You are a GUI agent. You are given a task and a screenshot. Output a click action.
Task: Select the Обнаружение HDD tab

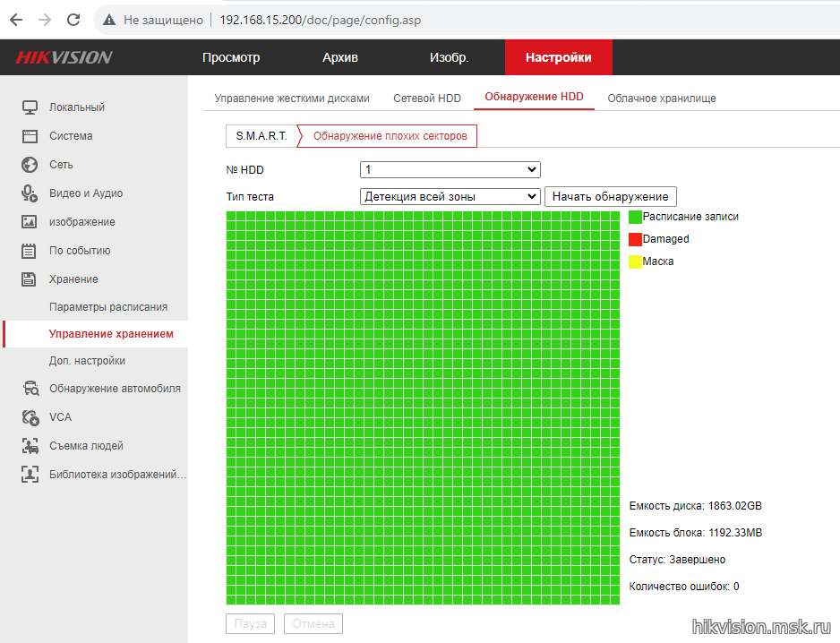point(534,97)
